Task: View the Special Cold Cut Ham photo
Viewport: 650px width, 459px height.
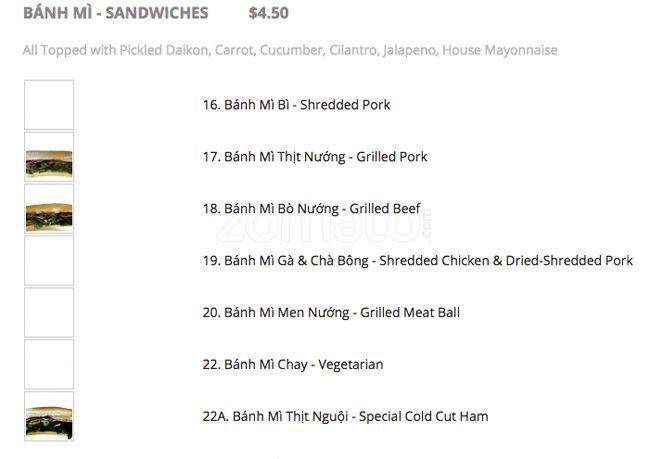Action: click(49, 417)
